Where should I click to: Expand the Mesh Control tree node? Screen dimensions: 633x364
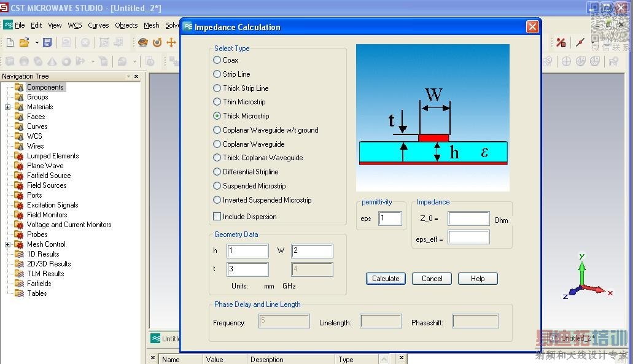[7, 244]
